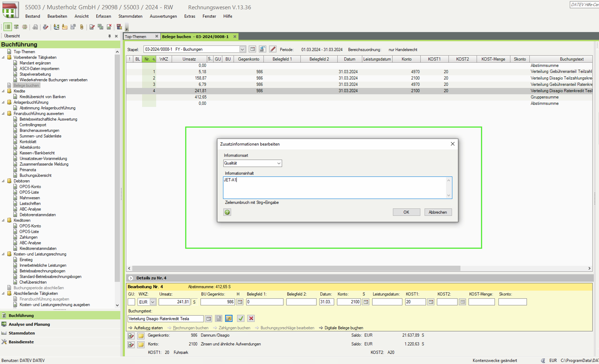Viewport: 599px width, 364px height.
Task: Open the Stapel selection dropdown
Action: [242, 49]
